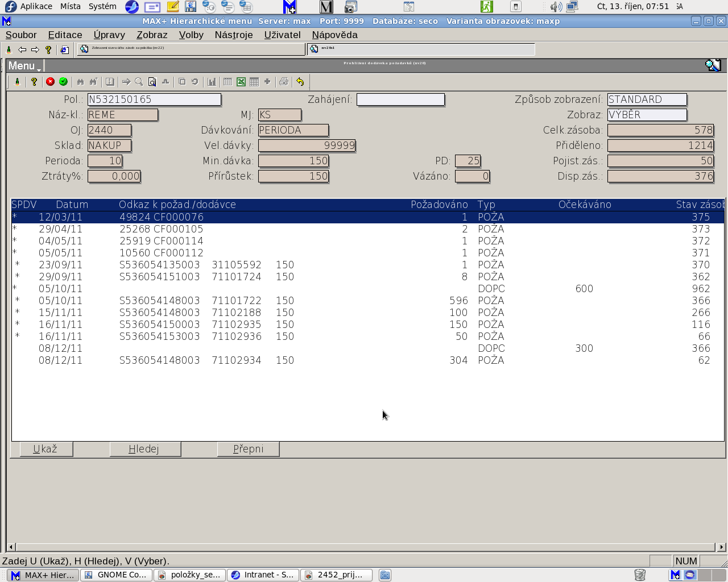
Task: Click the question mark help icon in top toolbar
Action: 48,50
